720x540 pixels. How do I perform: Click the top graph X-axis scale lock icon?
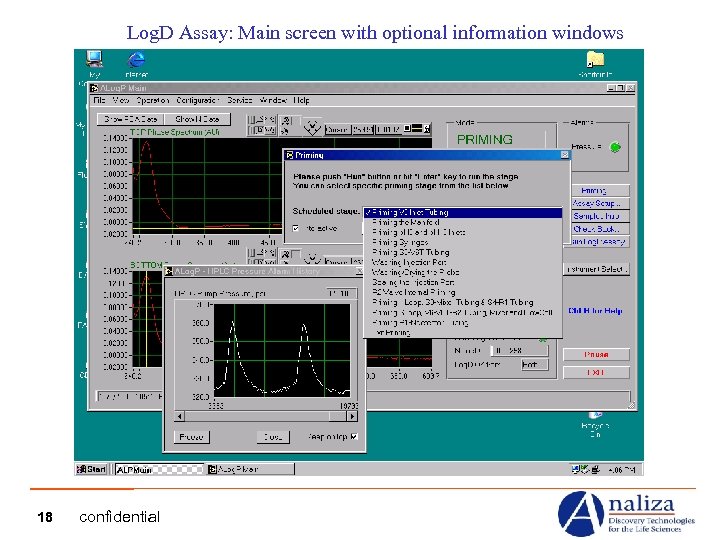point(252,120)
